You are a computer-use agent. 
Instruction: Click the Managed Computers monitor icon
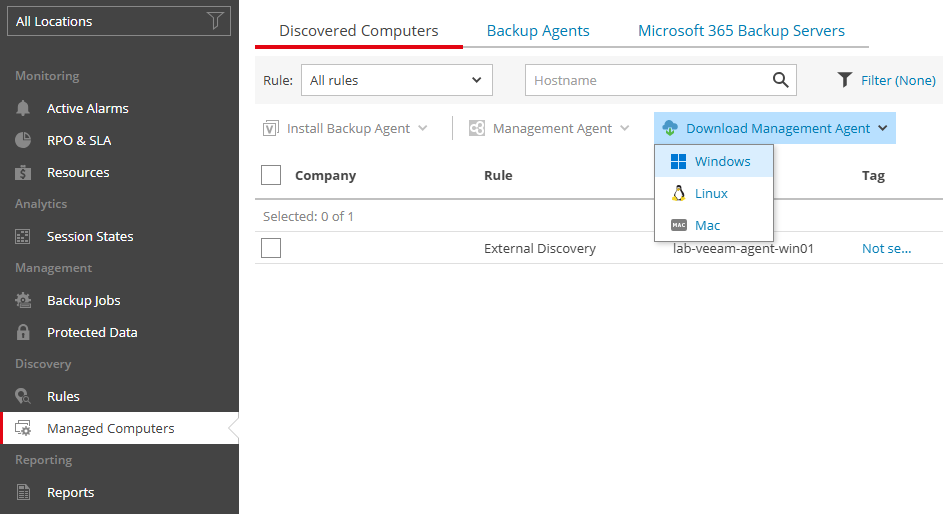pyautogui.click(x=23, y=428)
